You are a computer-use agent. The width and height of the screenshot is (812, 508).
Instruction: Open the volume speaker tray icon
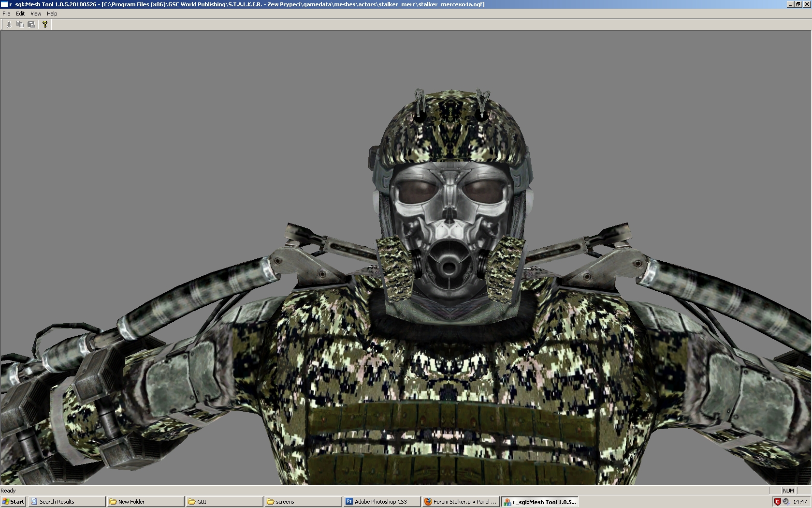(x=786, y=502)
